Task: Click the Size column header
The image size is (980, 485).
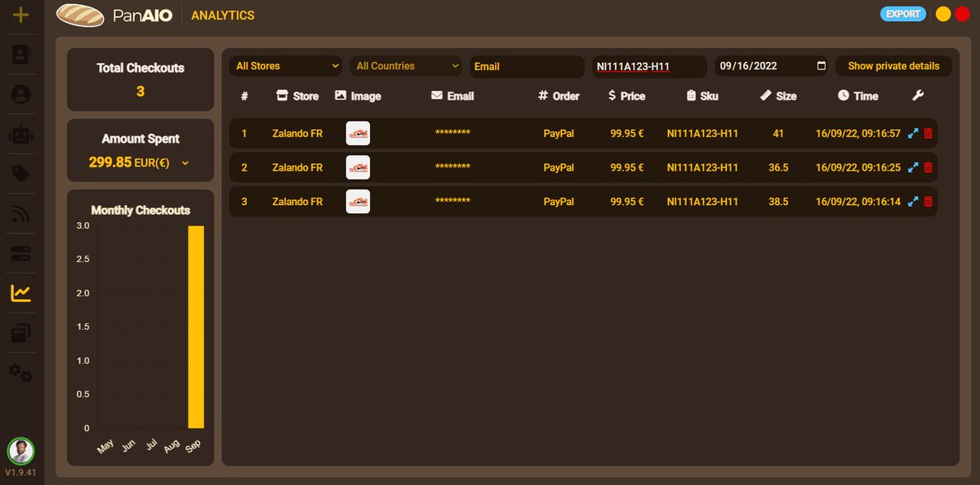Action: (x=777, y=96)
